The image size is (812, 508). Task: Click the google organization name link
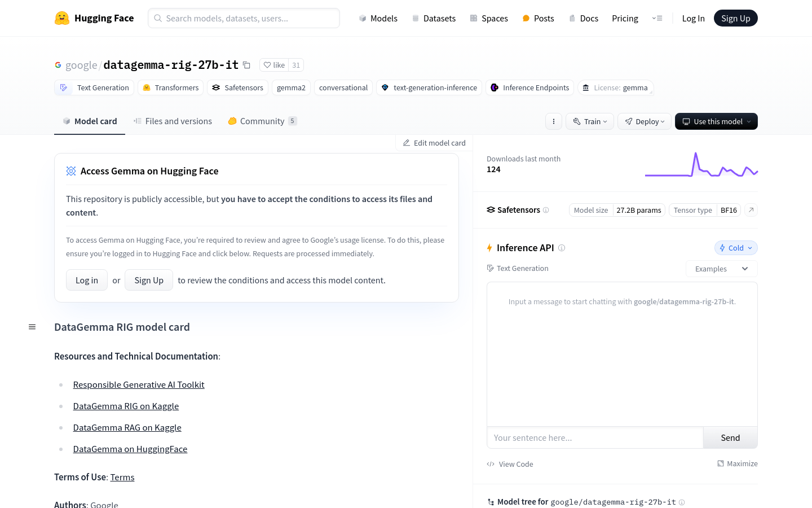[x=81, y=65]
